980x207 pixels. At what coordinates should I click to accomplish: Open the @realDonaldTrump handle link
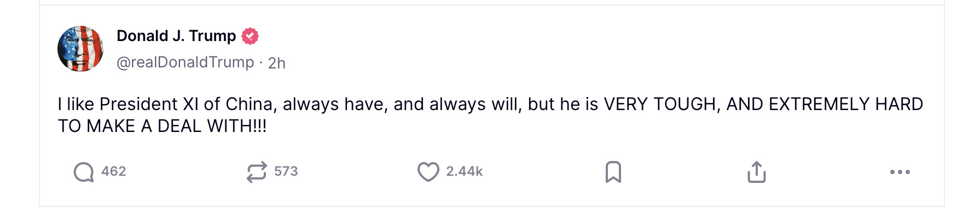[185, 62]
